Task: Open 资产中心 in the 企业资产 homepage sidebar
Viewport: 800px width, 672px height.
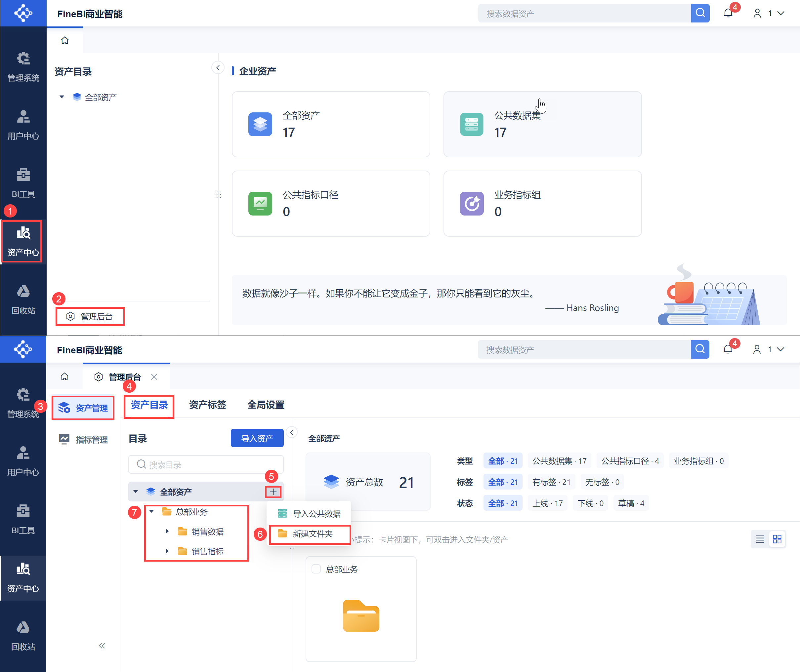Action: pos(23,242)
